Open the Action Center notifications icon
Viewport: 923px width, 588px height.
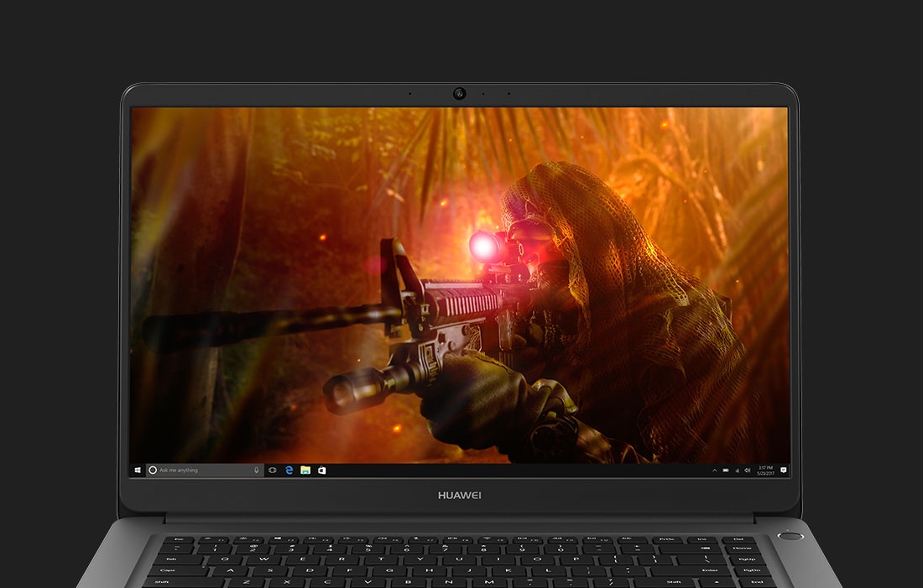(783, 471)
